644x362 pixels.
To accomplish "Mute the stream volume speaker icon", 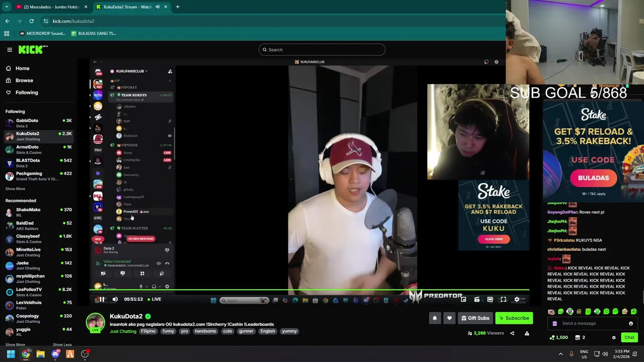I will pos(115,299).
